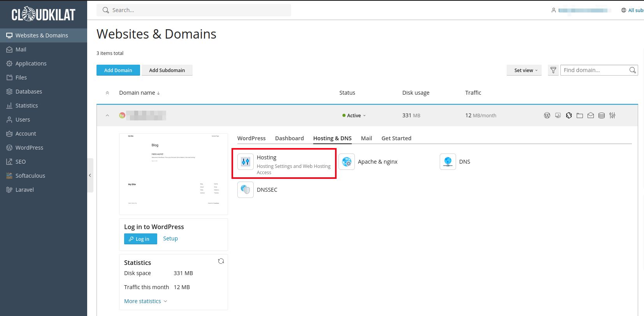Open the Active status dropdown

pyautogui.click(x=354, y=115)
